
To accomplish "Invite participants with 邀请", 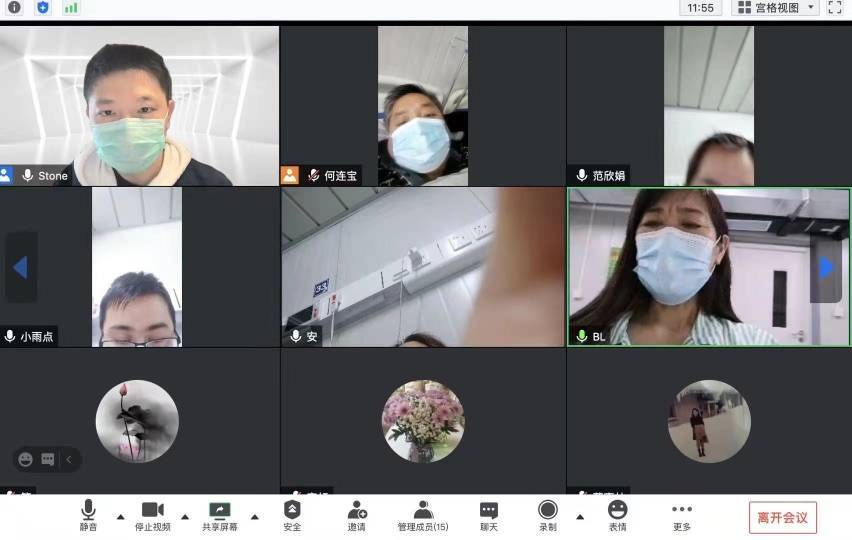I will tap(356, 516).
